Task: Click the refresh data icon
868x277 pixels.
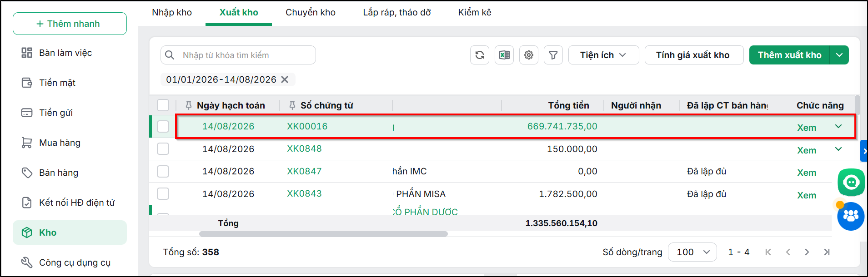Action: (x=480, y=55)
